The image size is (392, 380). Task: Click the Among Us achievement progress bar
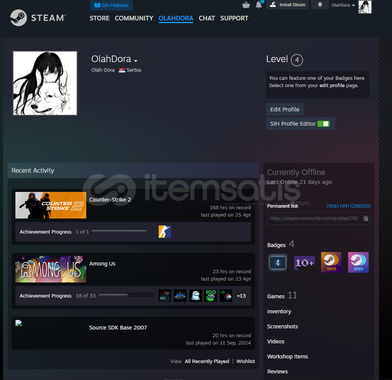(x=126, y=295)
